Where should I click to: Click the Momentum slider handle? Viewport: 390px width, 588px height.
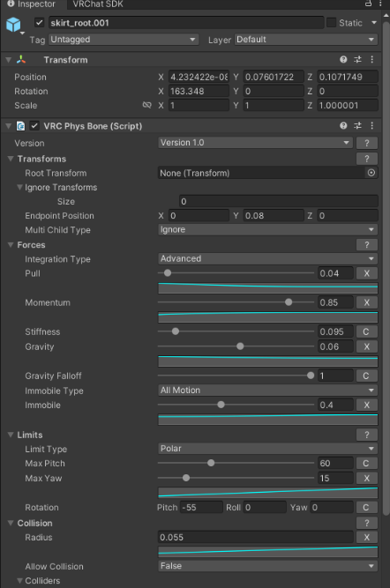(x=289, y=302)
